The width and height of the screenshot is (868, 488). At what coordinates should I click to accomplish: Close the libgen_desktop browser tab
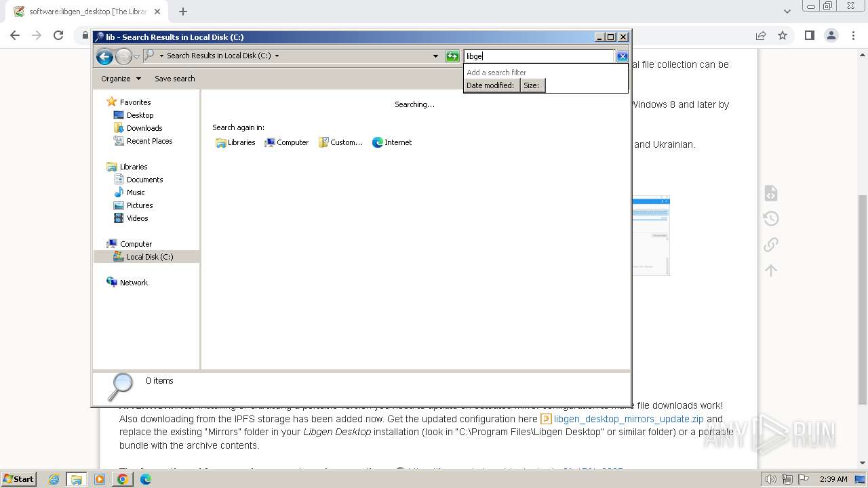pos(157,12)
